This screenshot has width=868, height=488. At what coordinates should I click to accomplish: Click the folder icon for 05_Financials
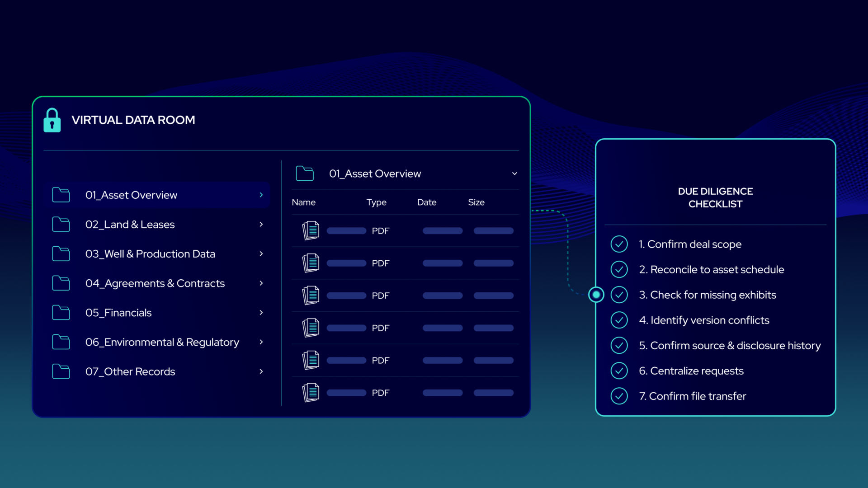click(x=61, y=312)
